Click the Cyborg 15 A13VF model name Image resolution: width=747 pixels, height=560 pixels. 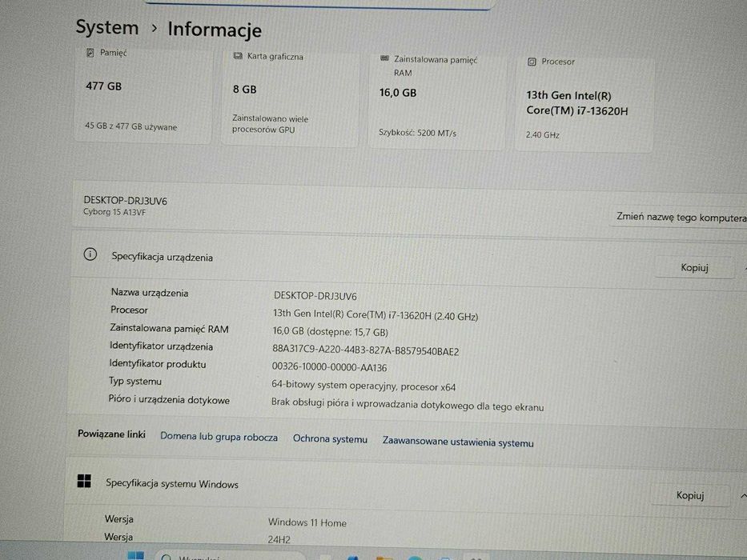point(114,212)
